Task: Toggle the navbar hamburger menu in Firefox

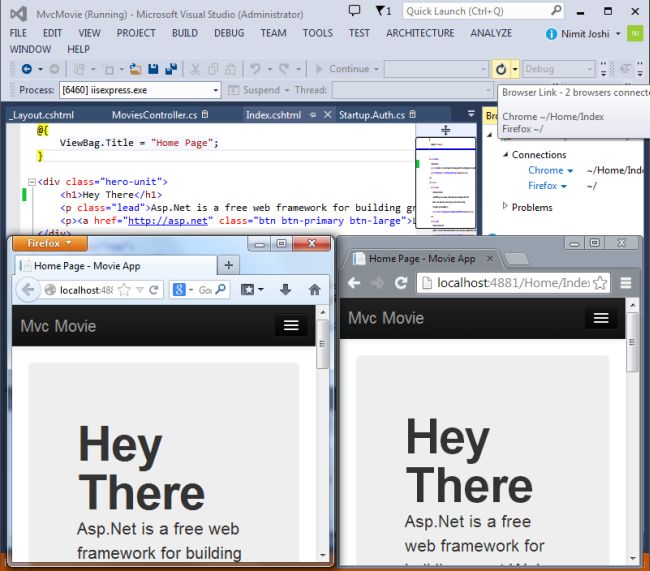Action: tap(291, 326)
